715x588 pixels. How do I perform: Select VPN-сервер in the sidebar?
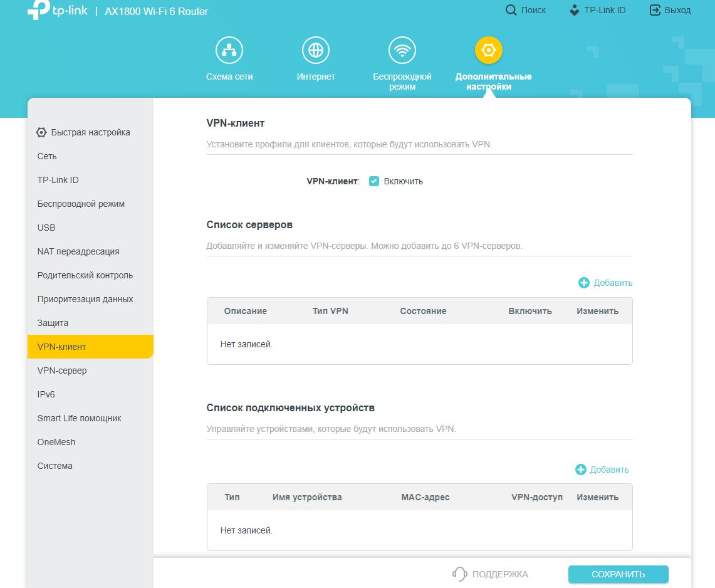pos(62,370)
